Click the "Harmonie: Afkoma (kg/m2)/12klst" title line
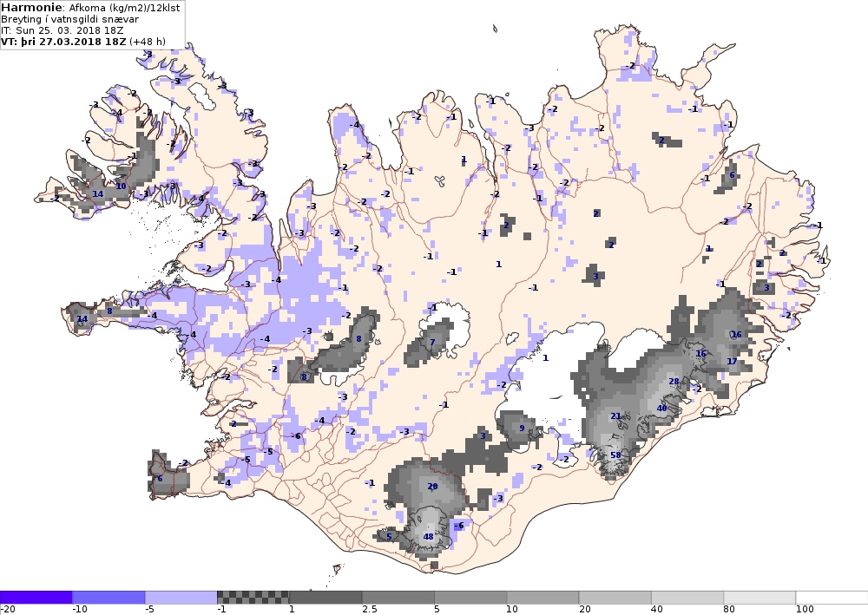This screenshot has height=615, width=868. [x=91, y=8]
